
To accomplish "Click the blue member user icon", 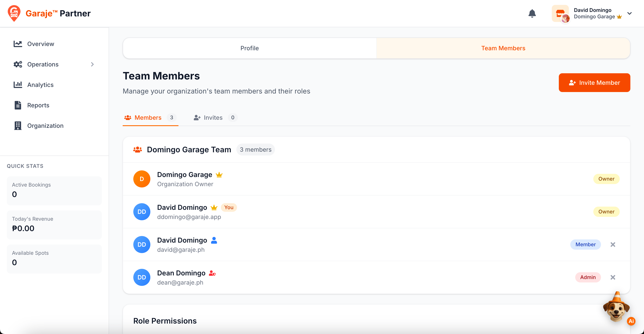I will (x=214, y=240).
